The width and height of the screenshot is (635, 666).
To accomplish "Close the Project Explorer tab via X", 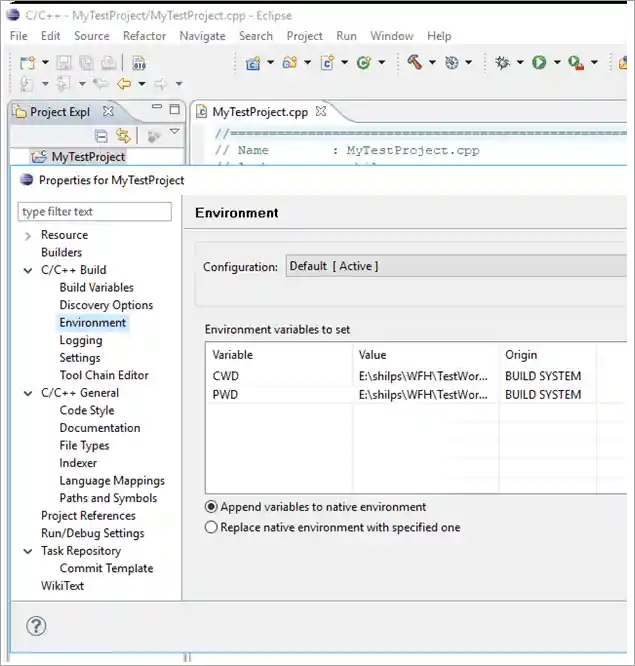I will 108,111.
